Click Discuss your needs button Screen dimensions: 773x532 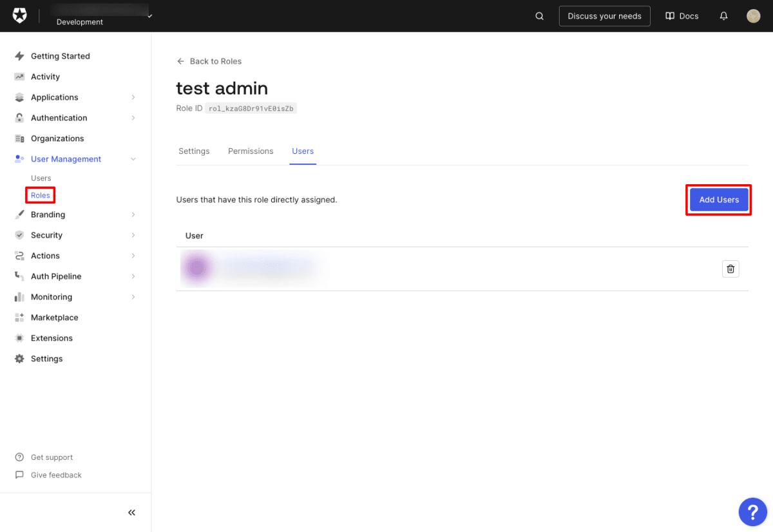(604, 16)
